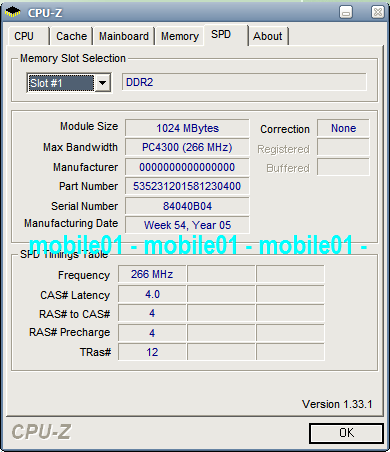Select the Slot #1 combo box

69,83
